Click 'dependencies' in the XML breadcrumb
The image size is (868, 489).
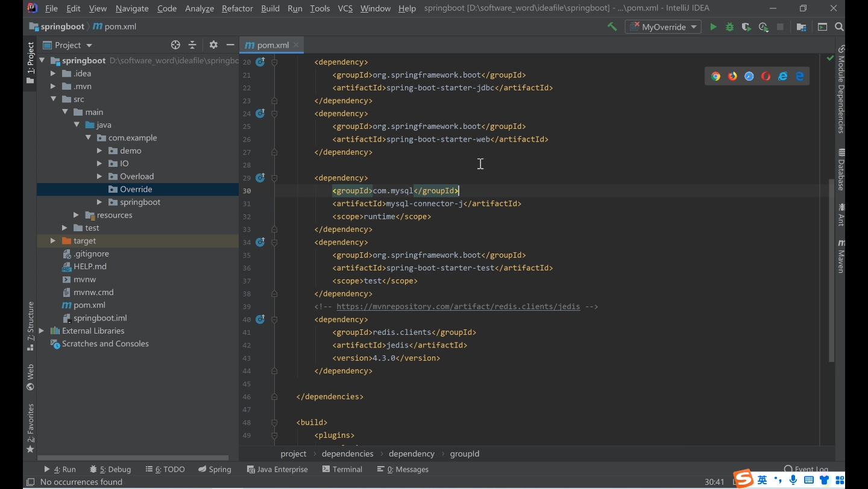(348, 453)
